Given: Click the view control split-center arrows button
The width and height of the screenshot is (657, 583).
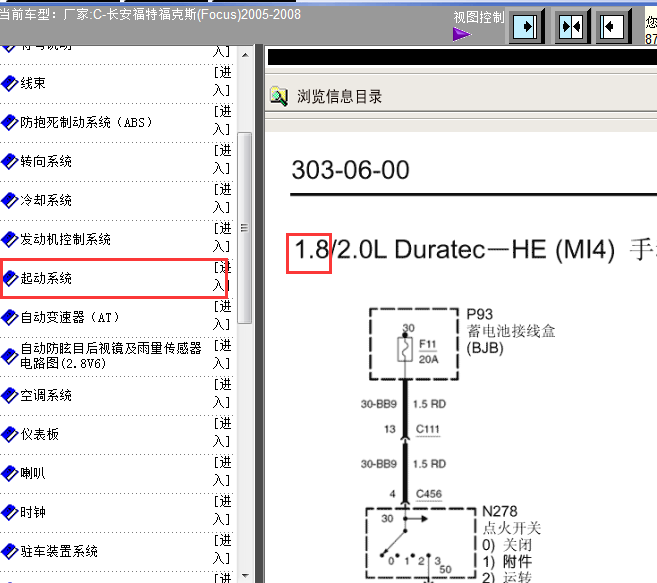Looking at the screenshot, I should click(x=571, y=27).
